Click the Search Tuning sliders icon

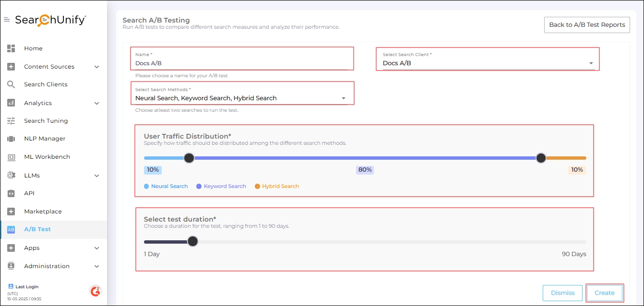pyautogui.click(x=11, y=121)
